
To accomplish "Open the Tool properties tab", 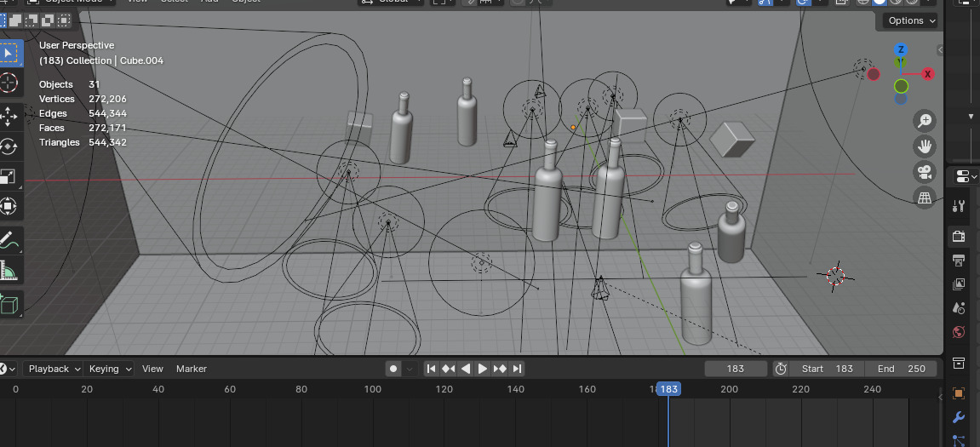I will coord(958,205).
